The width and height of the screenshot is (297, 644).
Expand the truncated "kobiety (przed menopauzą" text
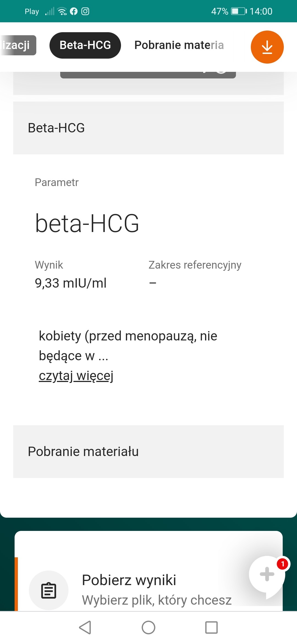pos(128,345)
